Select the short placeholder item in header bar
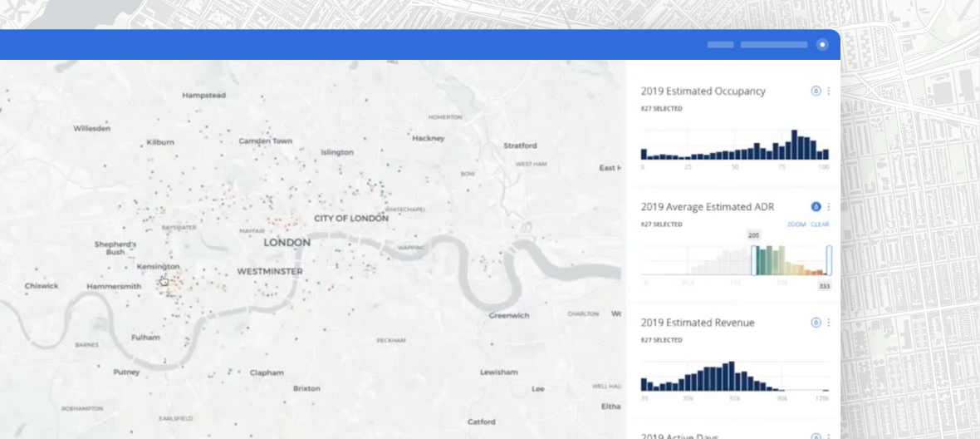This screenshot has width=980, height=439. point(720,45)
